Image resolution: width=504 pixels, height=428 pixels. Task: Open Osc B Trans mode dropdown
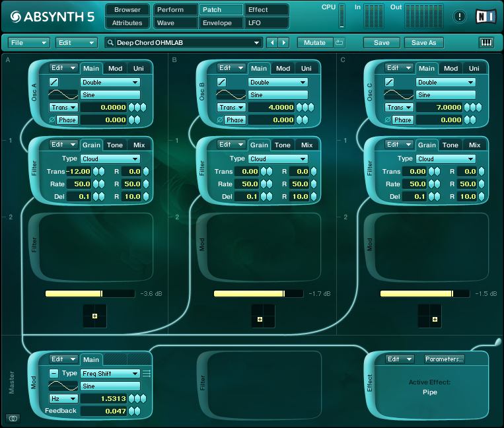click(x=231, y=107)
